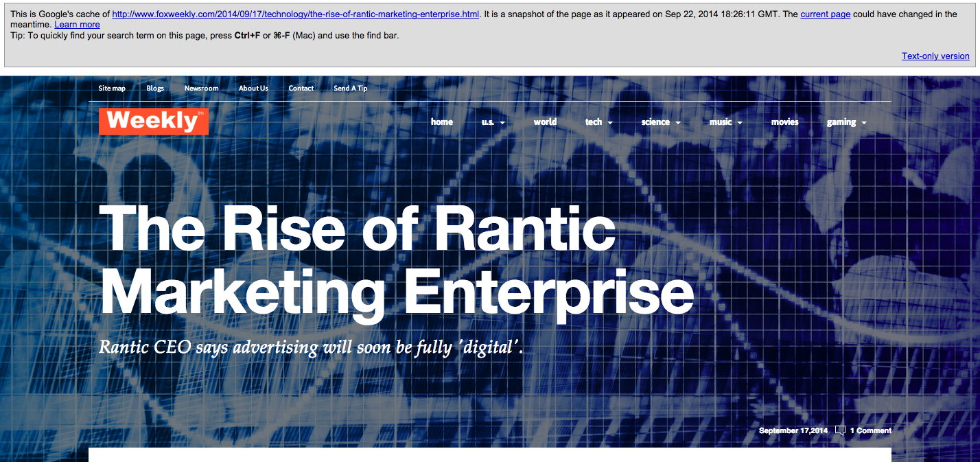Viewport: 980px width, 462px height.
Task: Open the cached foxweekly.com article URL
Action: tap(296, 14)
